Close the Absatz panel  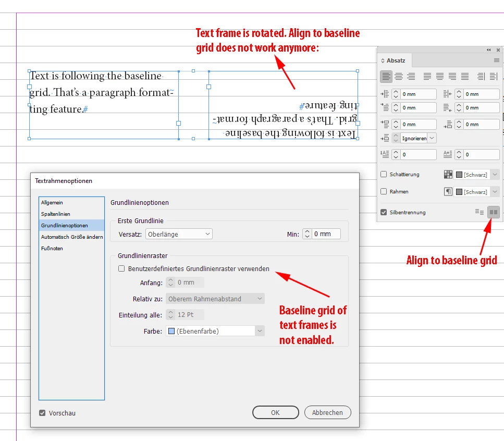[x=498, y=50]
